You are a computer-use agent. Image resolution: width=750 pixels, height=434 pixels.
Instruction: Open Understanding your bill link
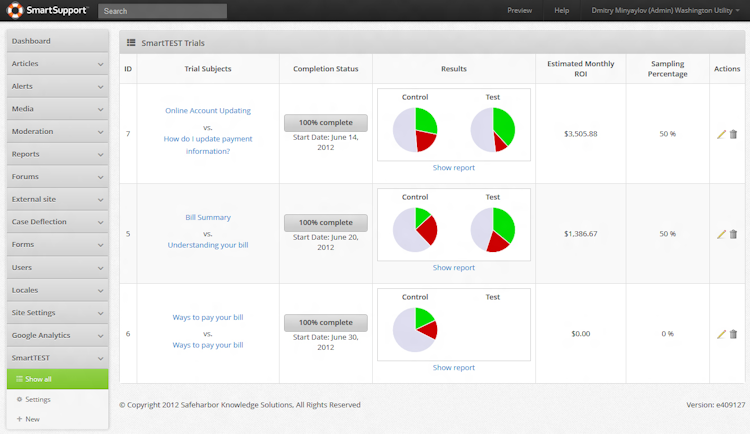208,245
